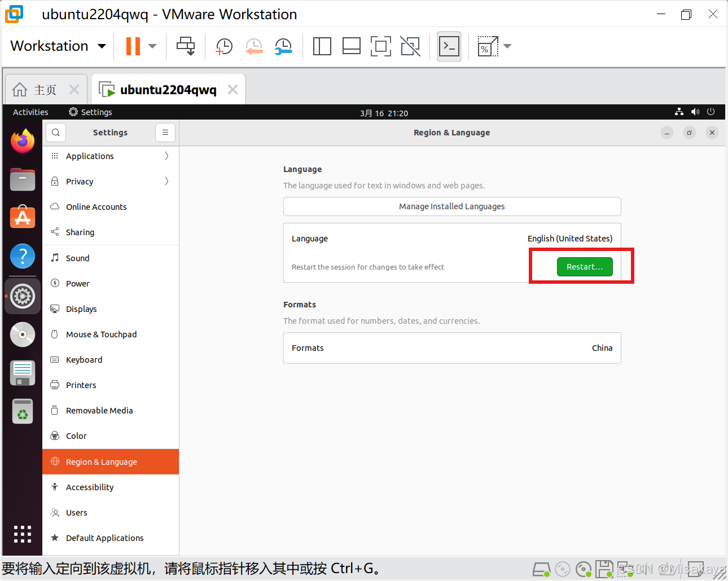Select Mouse & Touchpad in sidebar
The height and width of the screenshot is (581, 728).
pos(111,334)
